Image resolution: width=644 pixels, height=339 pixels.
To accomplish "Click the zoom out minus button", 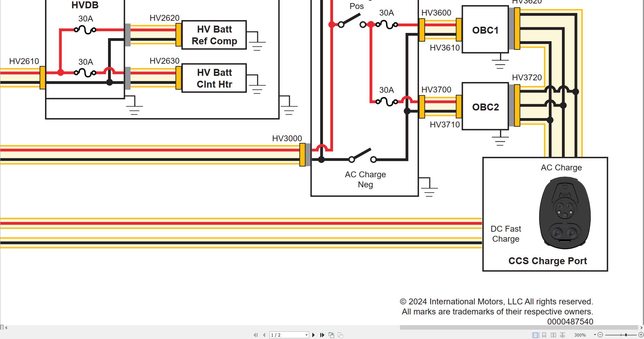I will click(x=600, y=335).
